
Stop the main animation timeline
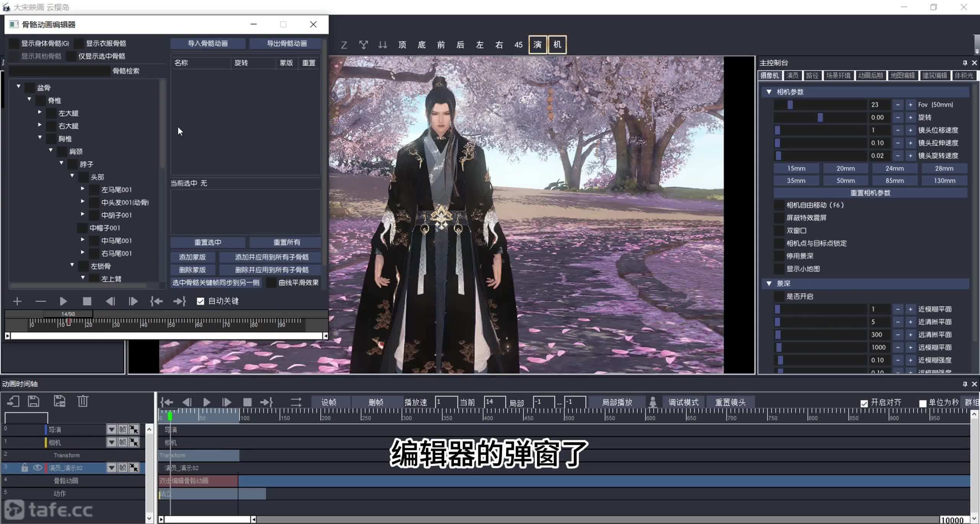pos(247,402)
